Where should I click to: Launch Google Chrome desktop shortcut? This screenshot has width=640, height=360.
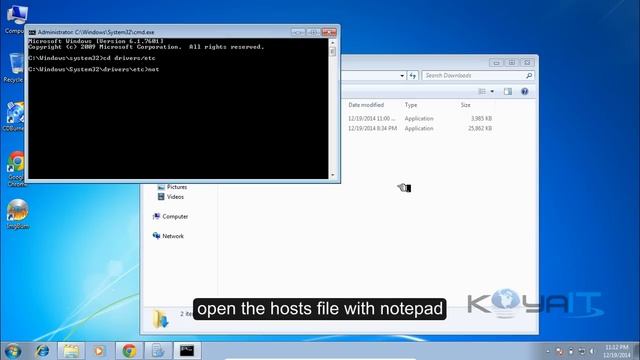click(x=16, y=168)
